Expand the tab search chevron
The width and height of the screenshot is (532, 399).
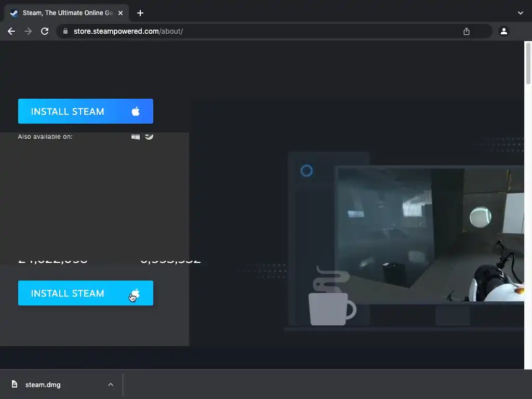pos(521,13)
